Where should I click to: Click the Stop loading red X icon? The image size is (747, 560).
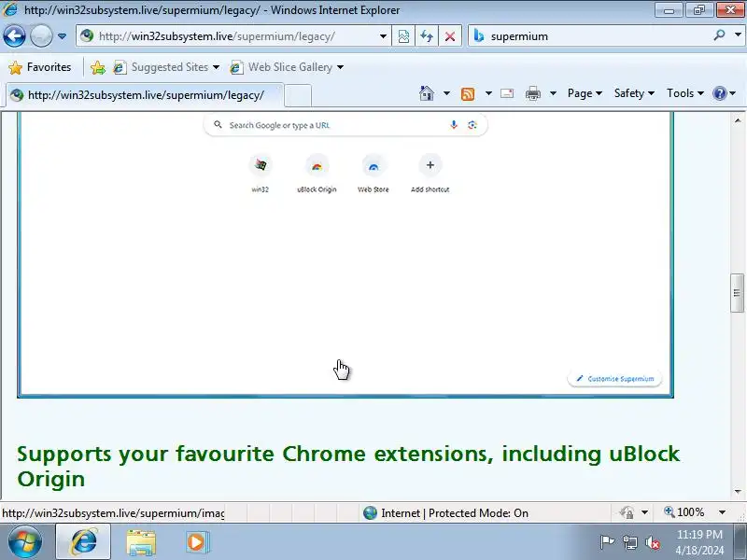click(450, 36)
